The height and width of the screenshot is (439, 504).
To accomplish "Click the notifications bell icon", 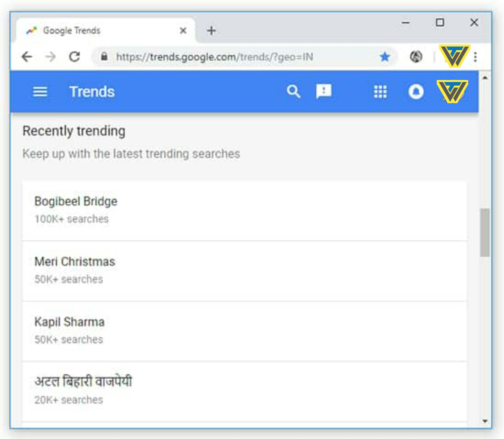I will point(416,91).
